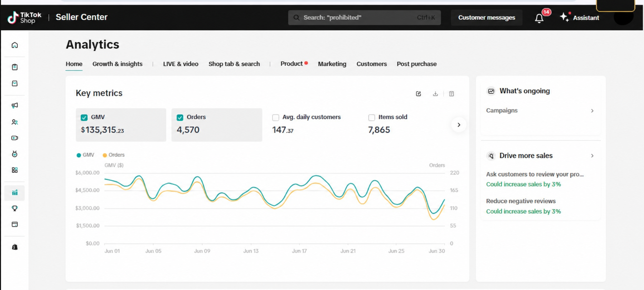Focus the search input field
This screenshot has height=290, width=644.
pos(364,18)
